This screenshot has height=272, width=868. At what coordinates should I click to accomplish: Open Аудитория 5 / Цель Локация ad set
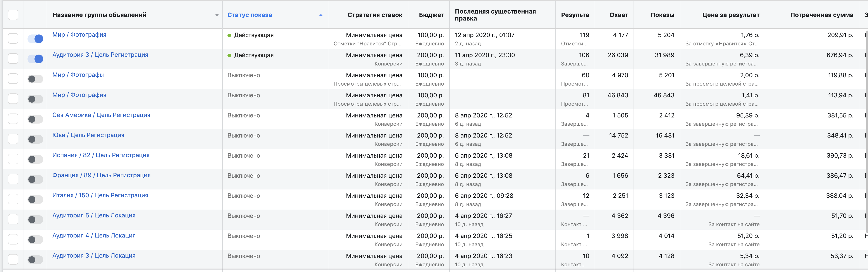(x=94, y=215)
